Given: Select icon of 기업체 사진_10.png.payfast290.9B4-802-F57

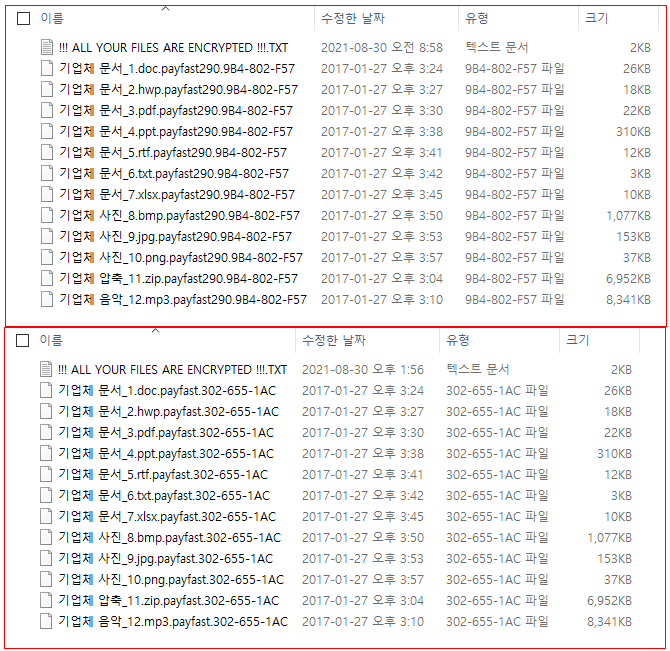Looking at the screenshot, I should tap(47, 257).
